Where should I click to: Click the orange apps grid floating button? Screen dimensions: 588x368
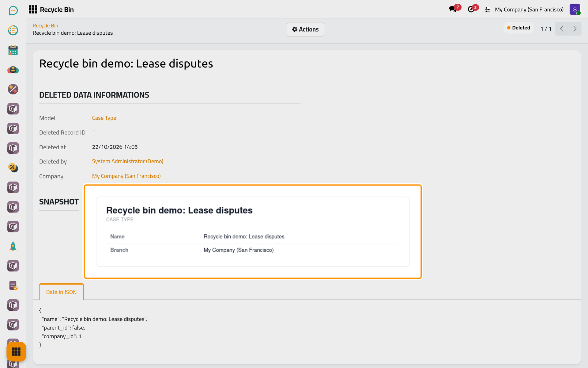click(x=16, y=351)
